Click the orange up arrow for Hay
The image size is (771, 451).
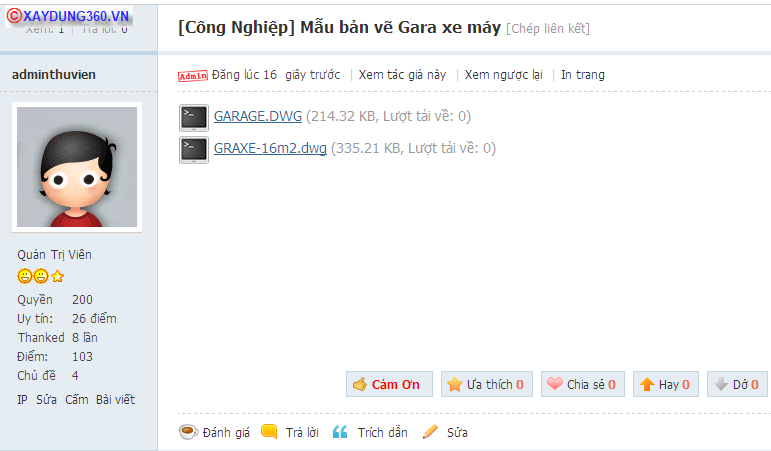tap(647, 384)
